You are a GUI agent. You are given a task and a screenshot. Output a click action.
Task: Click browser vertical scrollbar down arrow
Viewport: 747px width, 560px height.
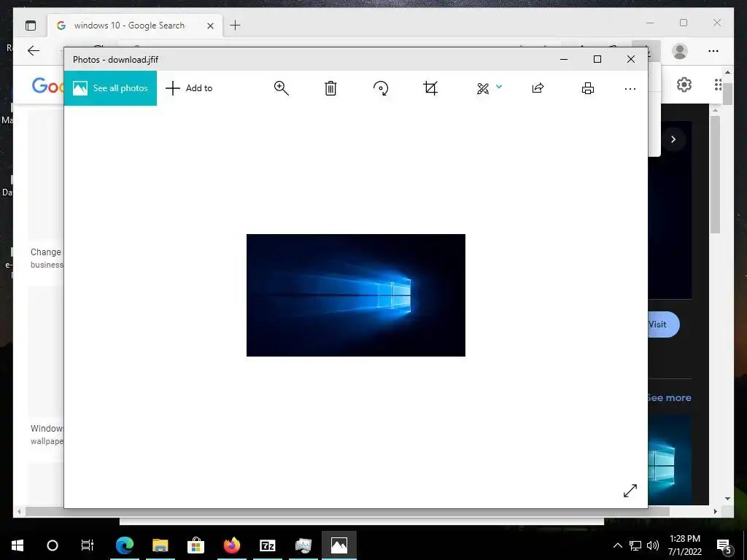pos(727,499)
